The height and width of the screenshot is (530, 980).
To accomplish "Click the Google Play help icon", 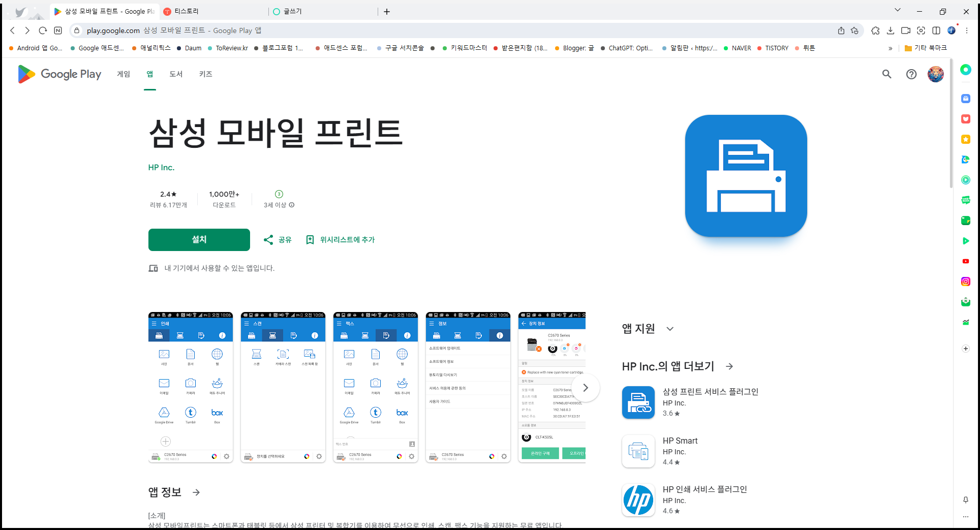I will (x=911, y=74).
